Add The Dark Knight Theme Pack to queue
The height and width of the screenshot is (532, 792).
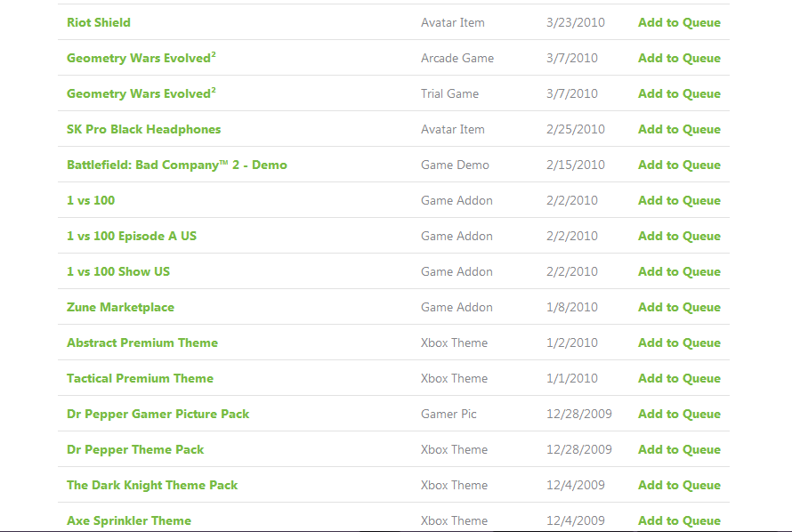(679, 485)
